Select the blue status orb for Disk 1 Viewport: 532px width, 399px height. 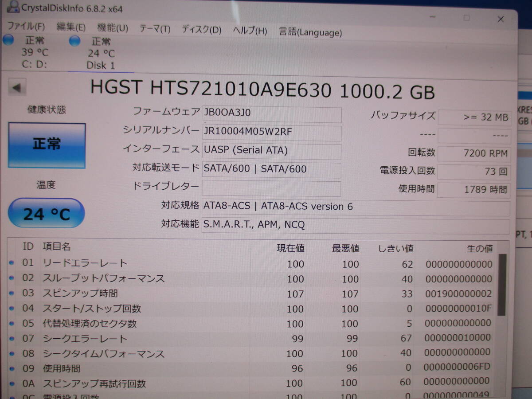pos(75,41)
